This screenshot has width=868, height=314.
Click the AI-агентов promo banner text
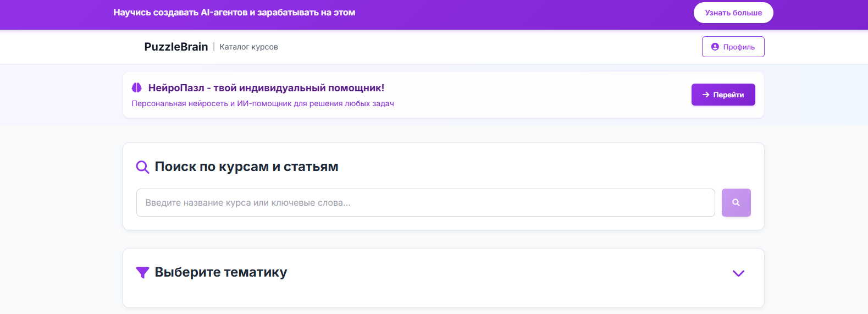234,13
